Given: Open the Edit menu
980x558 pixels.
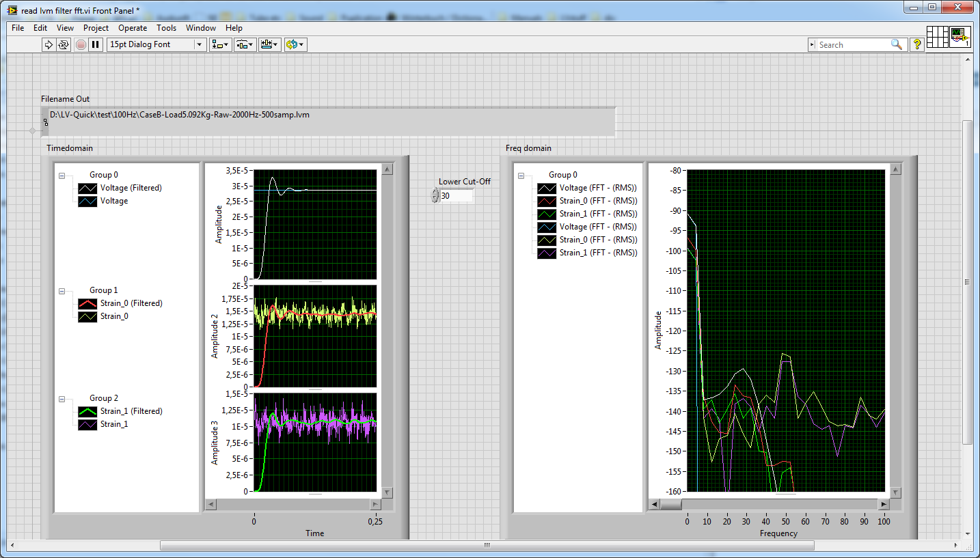Looking at the screenshot, I should coord(40,28).
